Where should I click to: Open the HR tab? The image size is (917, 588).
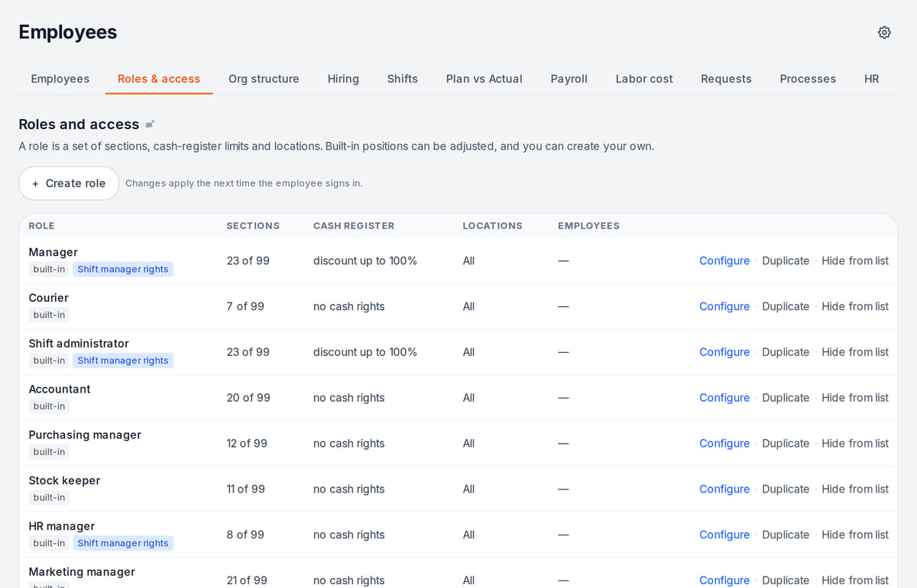click(x=872, y=79)
